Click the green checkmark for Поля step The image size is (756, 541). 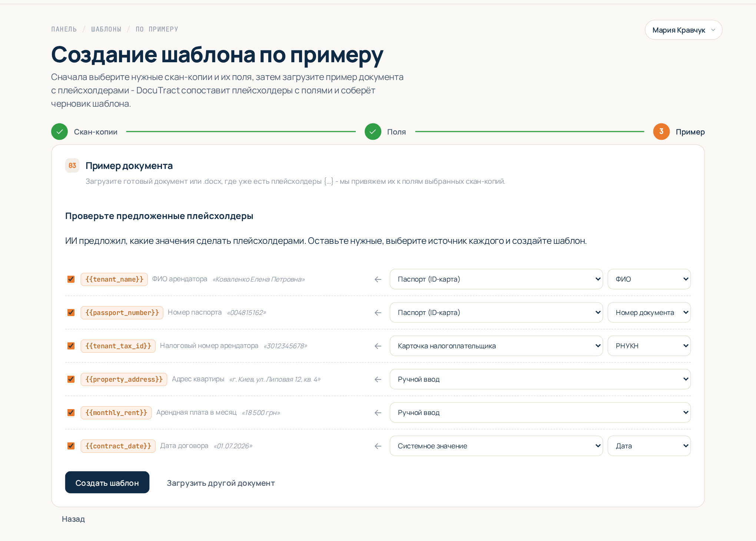point(373,132)
